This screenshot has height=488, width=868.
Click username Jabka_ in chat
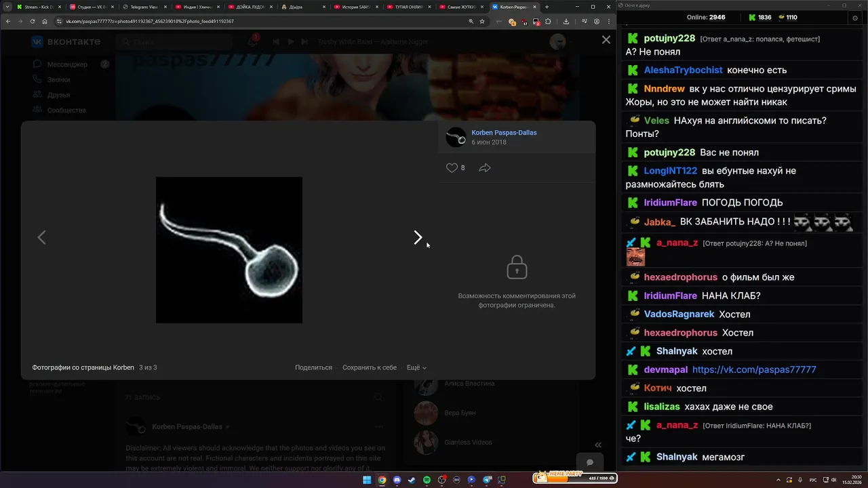pos(659,222)
